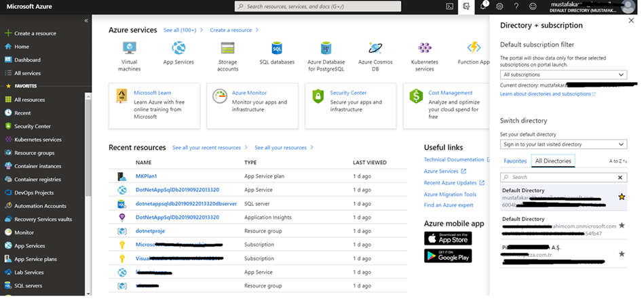Click the Directory + subscription filter icon

pos(466,6)
